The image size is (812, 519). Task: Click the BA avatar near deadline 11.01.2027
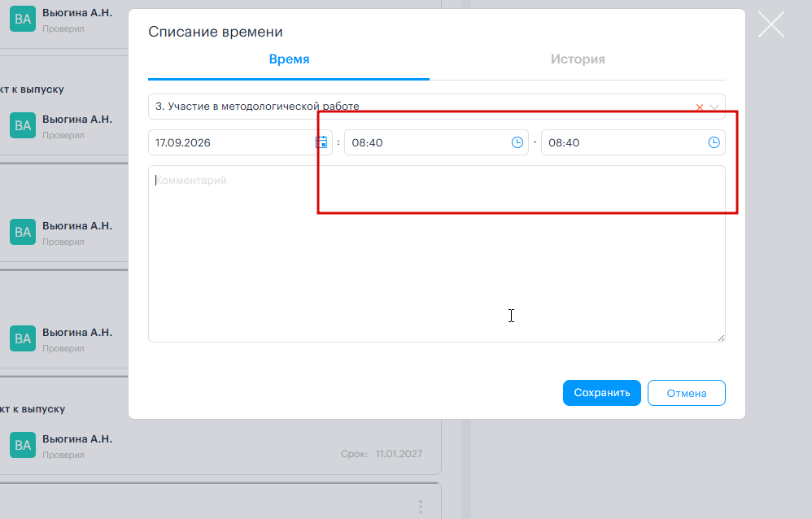tap(23, 446)
